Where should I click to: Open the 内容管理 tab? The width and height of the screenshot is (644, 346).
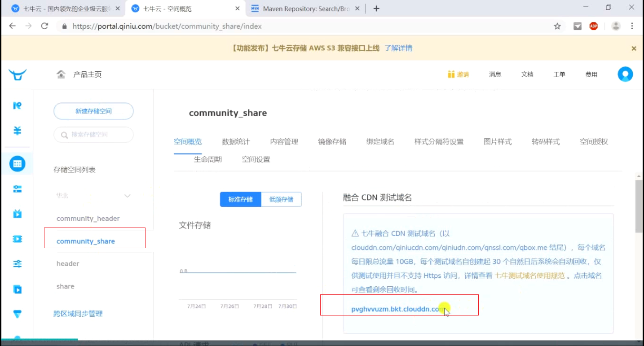pos(284,142)
